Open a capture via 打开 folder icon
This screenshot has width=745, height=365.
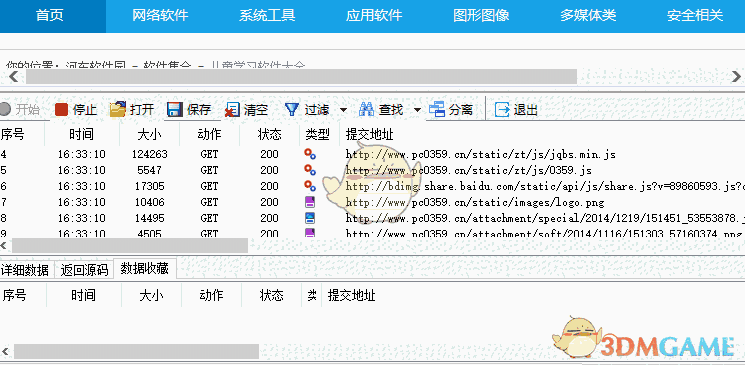pyautogui.click(x=117, y=110)
